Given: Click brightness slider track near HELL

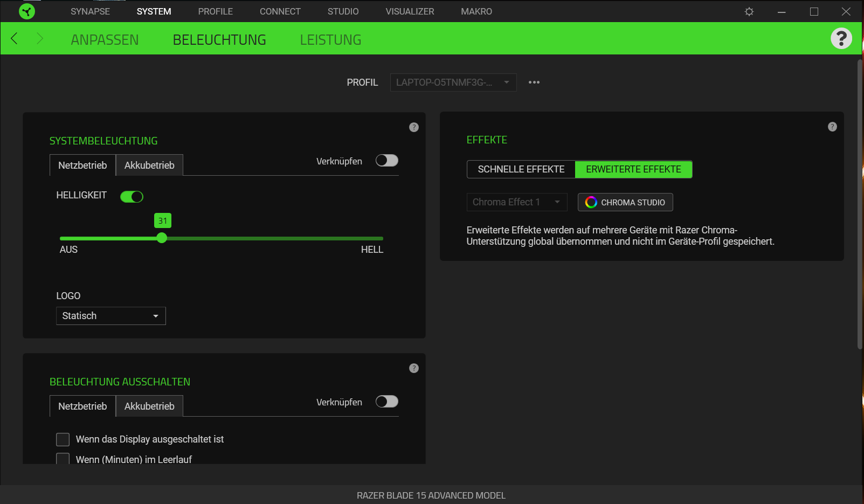Looking at the screenshot, I should point(372,238).
